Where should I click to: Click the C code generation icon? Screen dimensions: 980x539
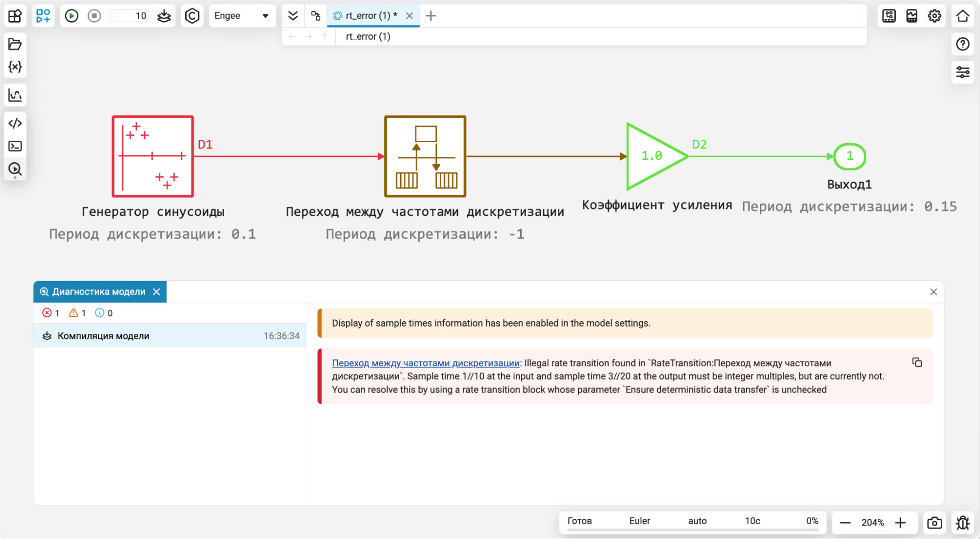(192, 16)
